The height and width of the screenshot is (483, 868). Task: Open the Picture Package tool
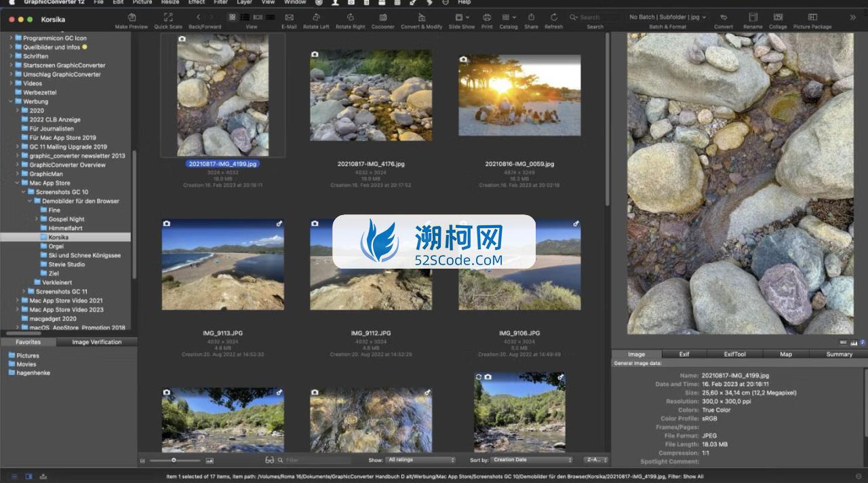812,17
